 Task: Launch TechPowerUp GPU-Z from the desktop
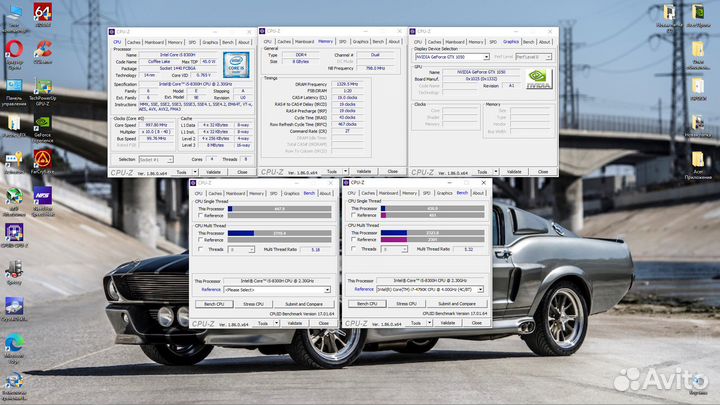tap(43, 88)
